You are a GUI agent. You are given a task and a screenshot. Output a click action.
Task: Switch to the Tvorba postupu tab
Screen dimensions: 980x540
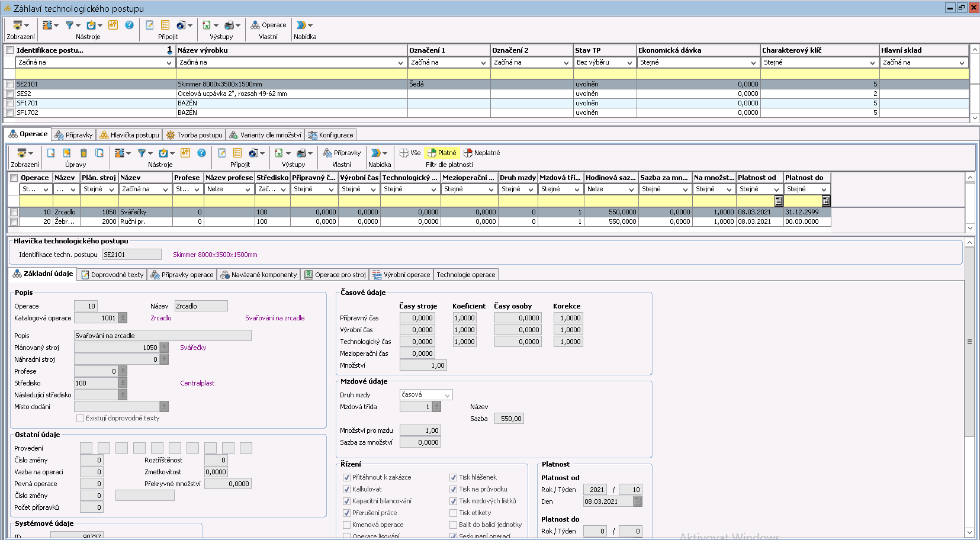(x=194, y=135)
